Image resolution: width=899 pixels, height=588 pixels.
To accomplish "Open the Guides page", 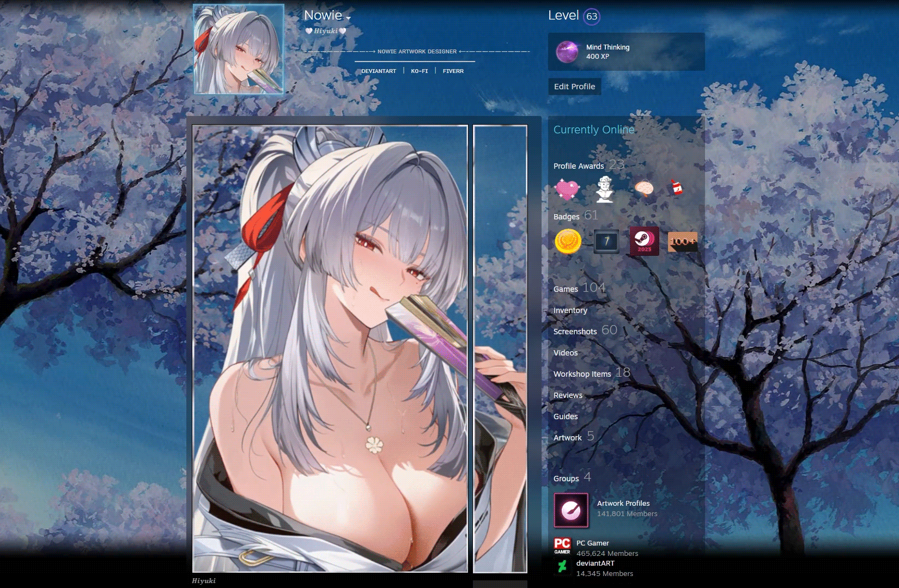I will [x=566, y=416].
